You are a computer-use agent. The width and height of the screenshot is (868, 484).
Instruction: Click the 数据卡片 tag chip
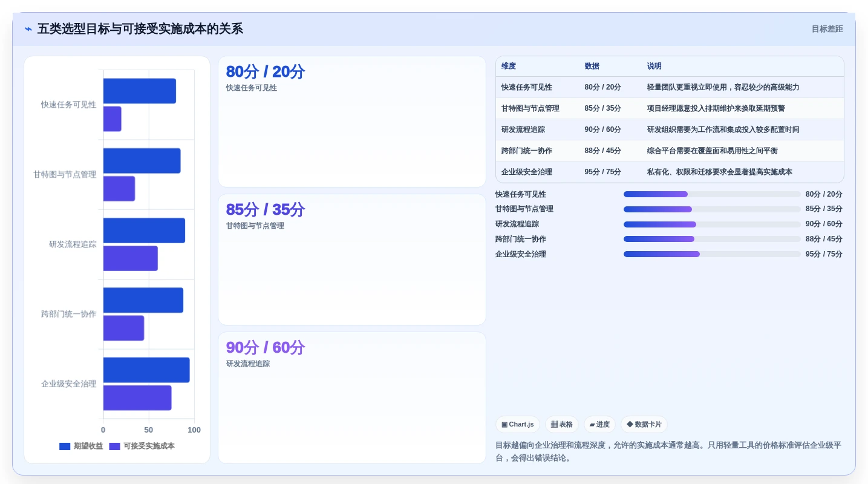[x=644, y=424]
